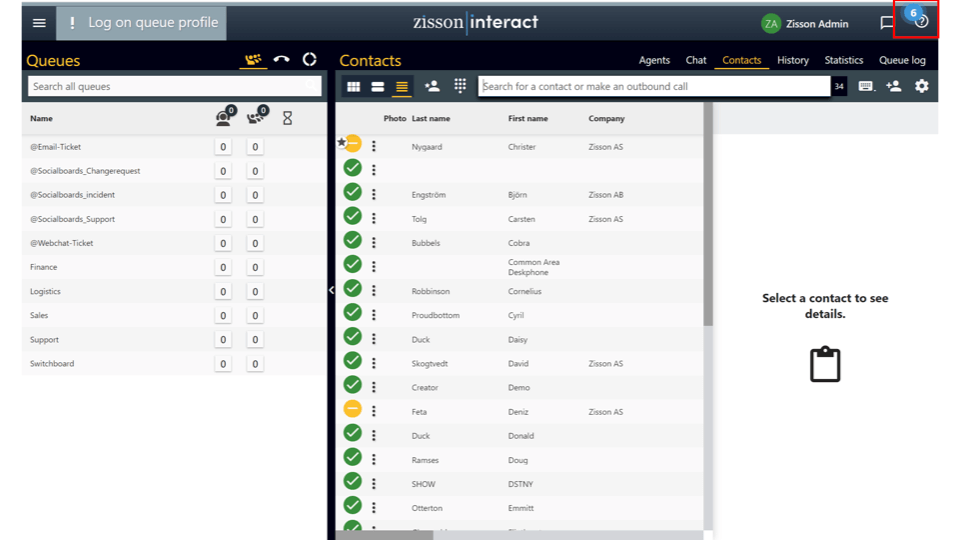Switch to the Agents tab
Screen dimensions: 960x540
point(654,60)
